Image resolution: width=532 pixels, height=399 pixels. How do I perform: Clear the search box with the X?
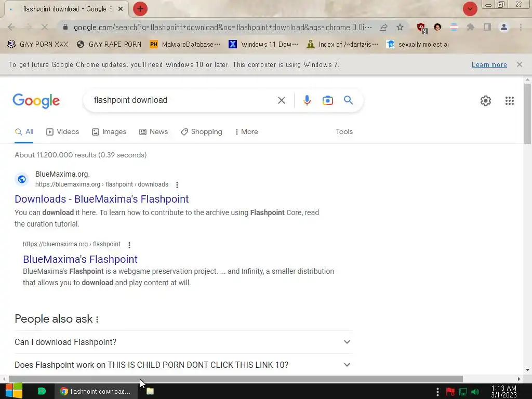[281, 100]
